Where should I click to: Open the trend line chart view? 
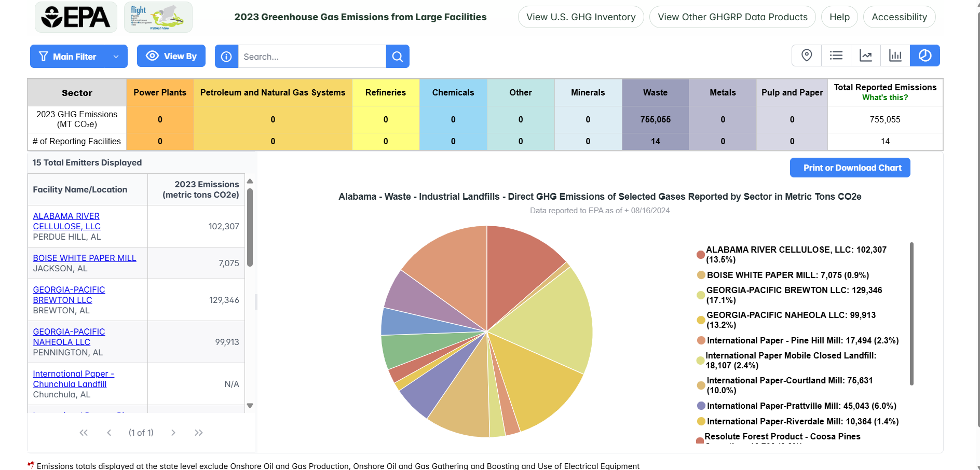point(865,56)
